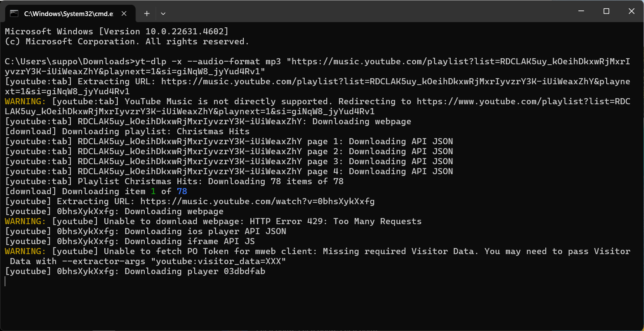Click the green item number 1
The image size is (644, 331).
(x=153, y=191)
